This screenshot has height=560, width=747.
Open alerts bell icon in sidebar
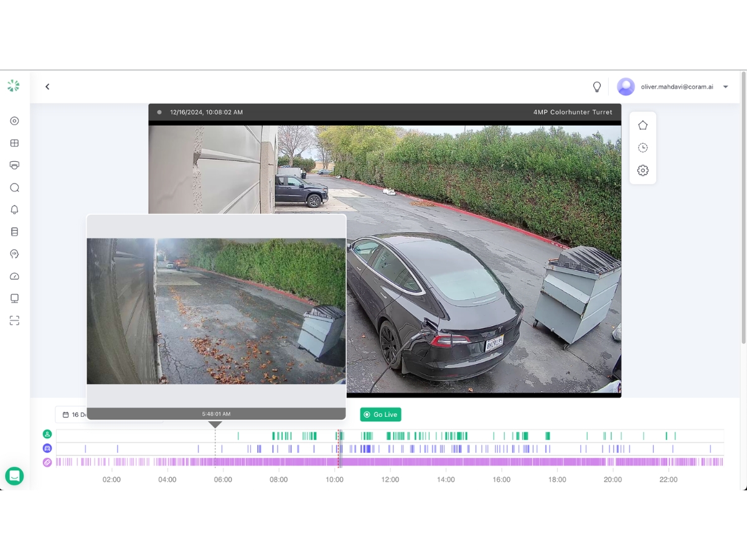14,210
